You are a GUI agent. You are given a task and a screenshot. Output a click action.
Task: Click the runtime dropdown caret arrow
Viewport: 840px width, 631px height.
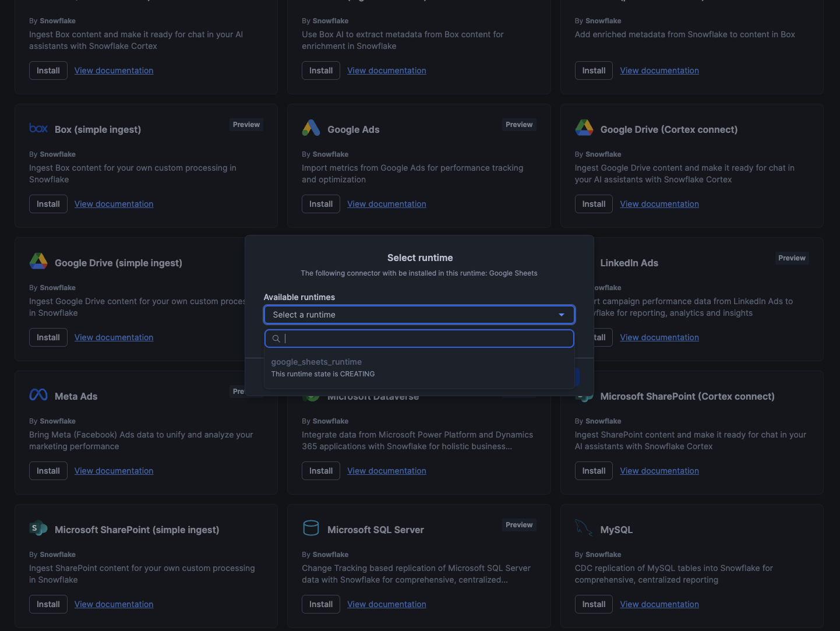[562, 315]
